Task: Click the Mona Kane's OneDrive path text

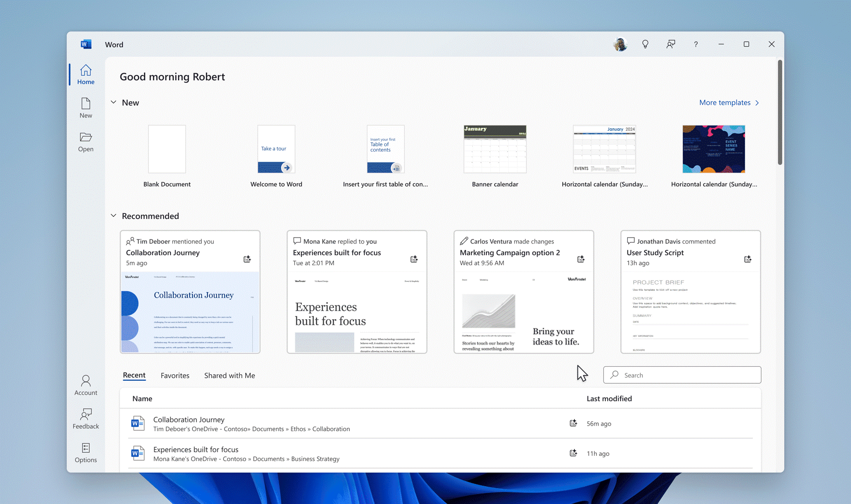Action: click(x=246, y=459)
